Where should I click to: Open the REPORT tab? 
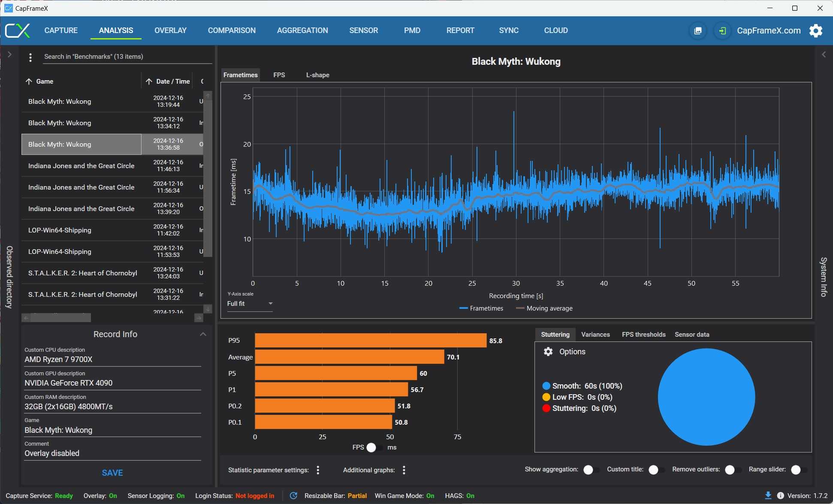pos(460,30)
